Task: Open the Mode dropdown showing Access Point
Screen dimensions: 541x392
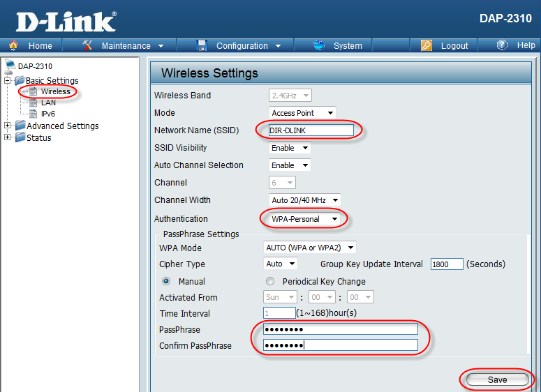Action: (x=302, y=113)
